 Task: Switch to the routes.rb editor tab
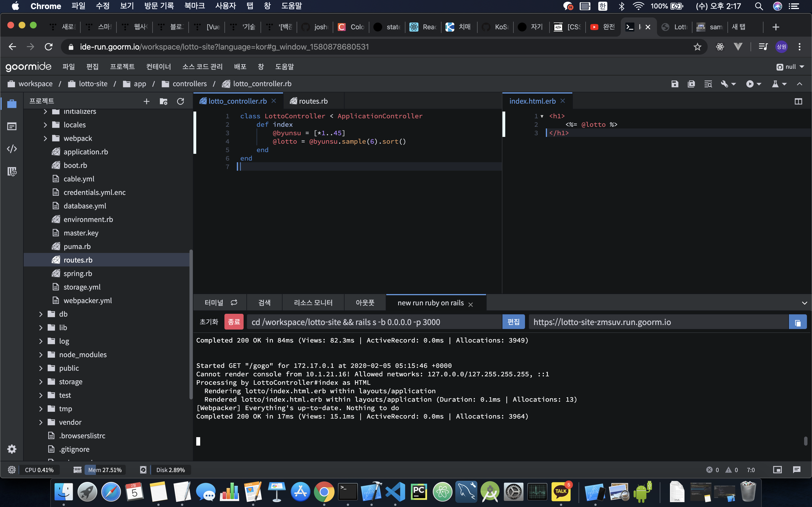[313, 101]
